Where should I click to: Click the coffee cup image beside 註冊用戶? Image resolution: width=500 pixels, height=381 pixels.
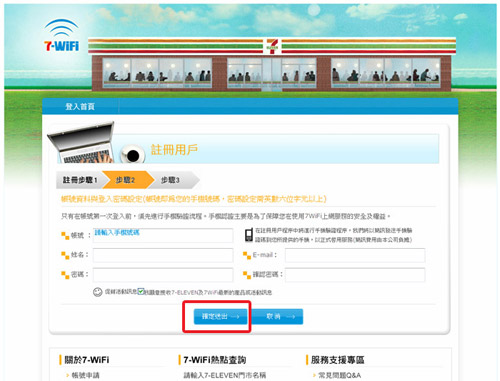coord(133,154)
